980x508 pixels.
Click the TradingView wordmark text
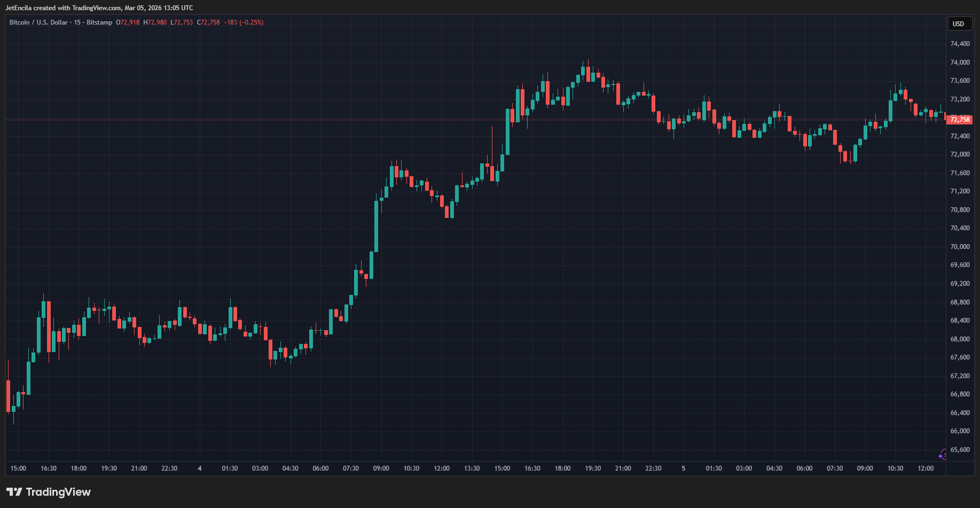point(58,492)
